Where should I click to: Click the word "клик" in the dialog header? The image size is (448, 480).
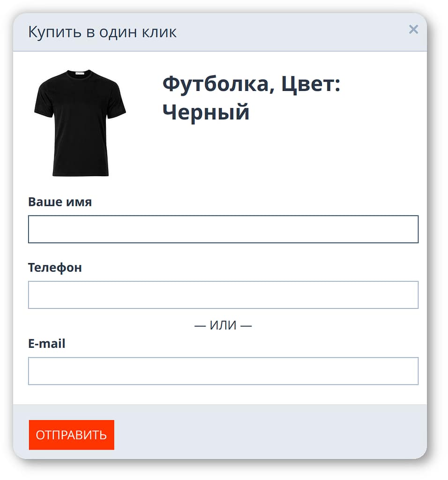[160, 32]
